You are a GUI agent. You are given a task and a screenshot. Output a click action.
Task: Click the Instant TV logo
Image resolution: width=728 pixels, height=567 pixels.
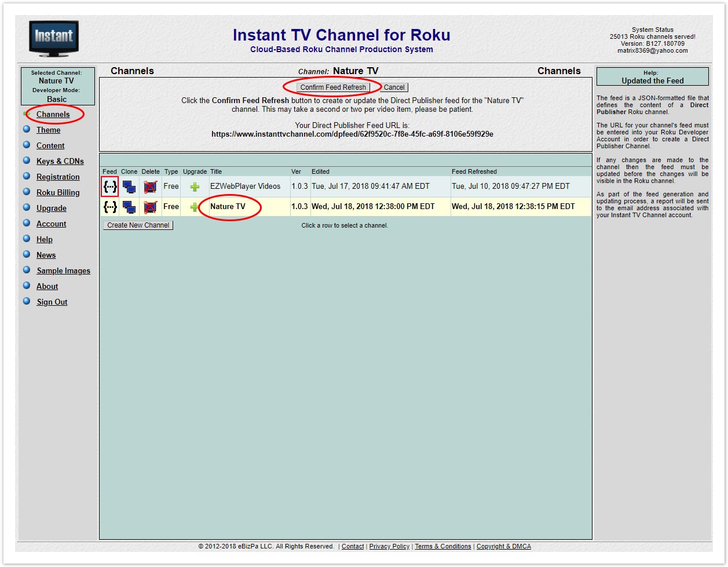click(x=54, y=39)
